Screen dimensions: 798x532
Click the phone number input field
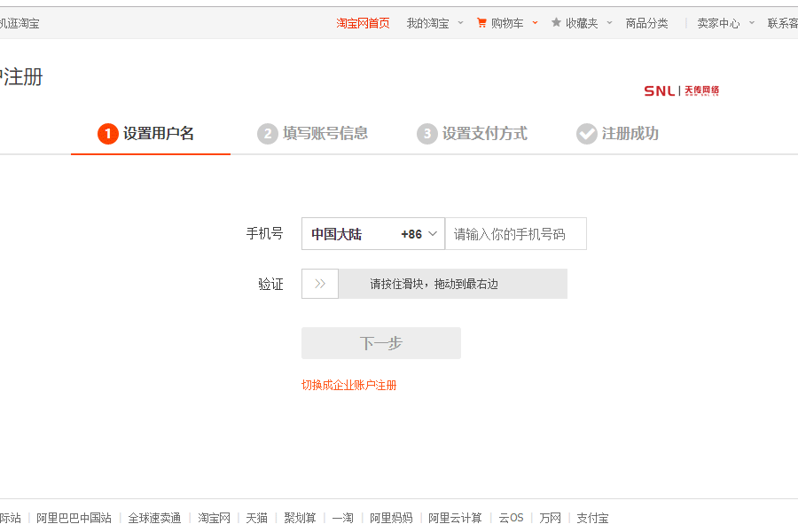tap(515, 234)
